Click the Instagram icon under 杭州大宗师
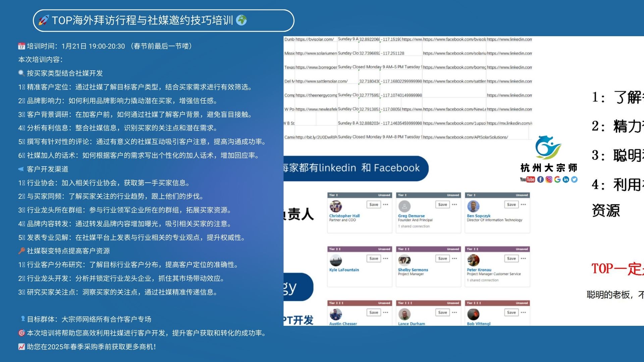Screen dimensions: 644x362 click(549, 180)
